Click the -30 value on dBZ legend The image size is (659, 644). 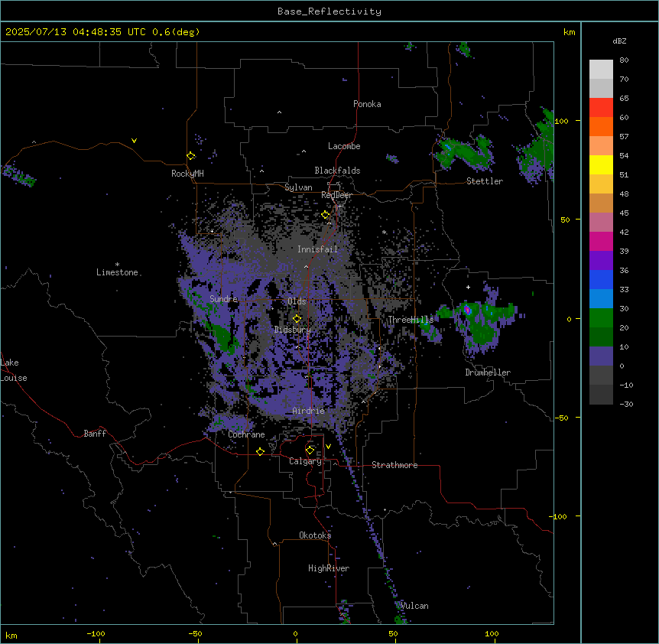point(626,405)
